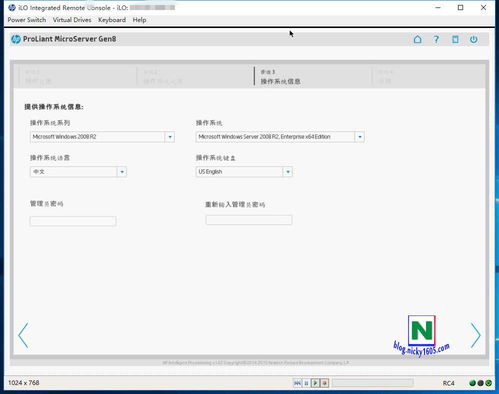
Task: Click the red record icon
Action: coord(325,383)
